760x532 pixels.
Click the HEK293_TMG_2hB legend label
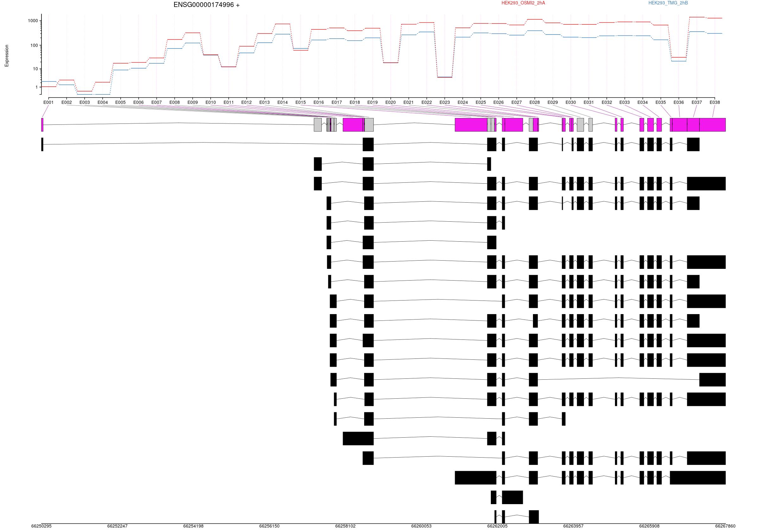point(668,3)
